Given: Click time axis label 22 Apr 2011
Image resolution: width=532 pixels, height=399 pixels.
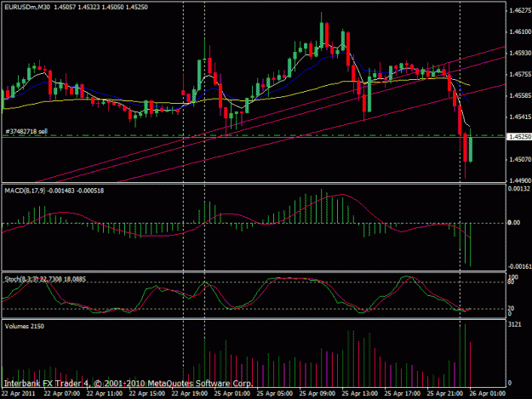Looking at the screenshot, I should coord(19,394).
